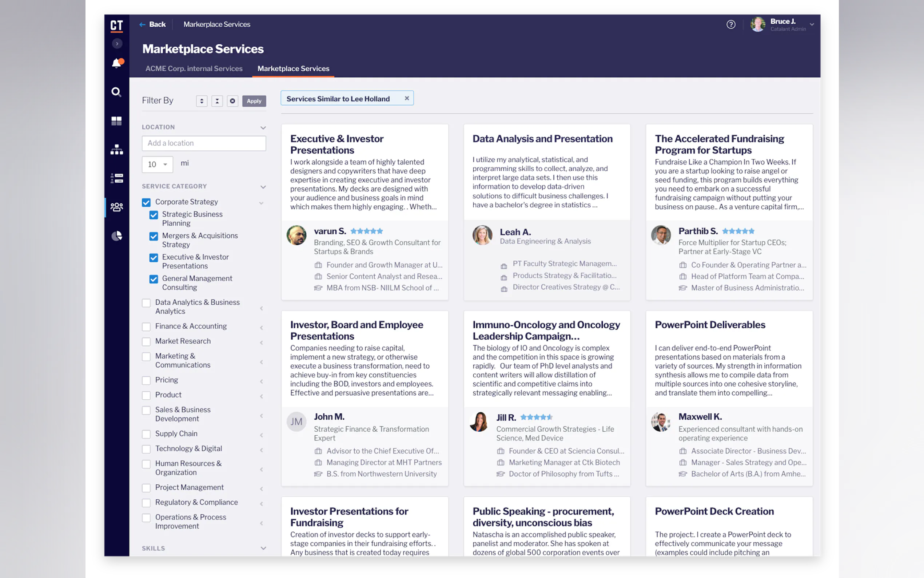924x578 pixels.
Task: Open the search icon in sidebar
Action: click(116, 92)
